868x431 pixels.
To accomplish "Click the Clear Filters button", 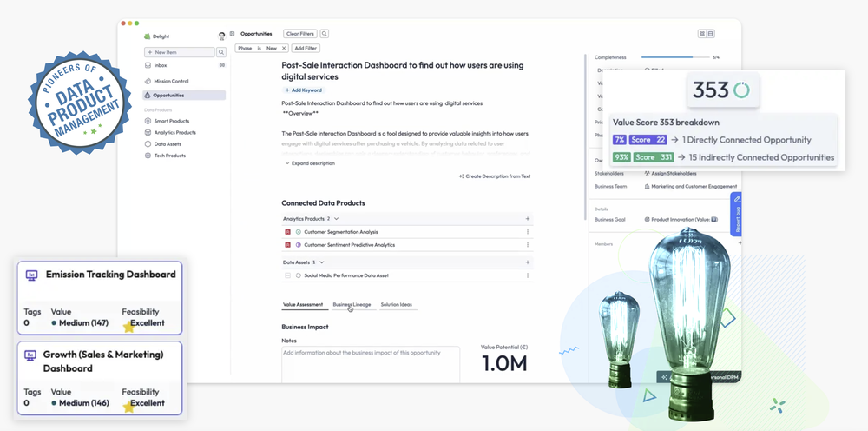I will [x=300, y=34].
